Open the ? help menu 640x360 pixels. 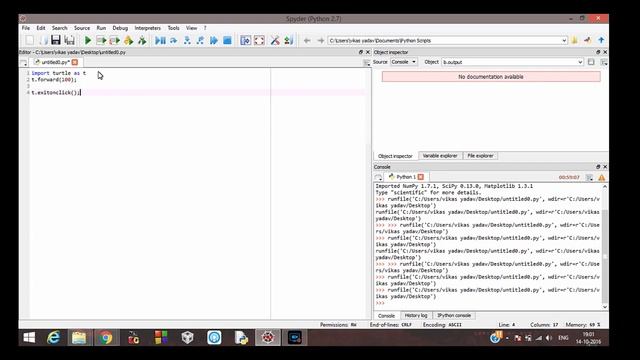tap(205, 28)
